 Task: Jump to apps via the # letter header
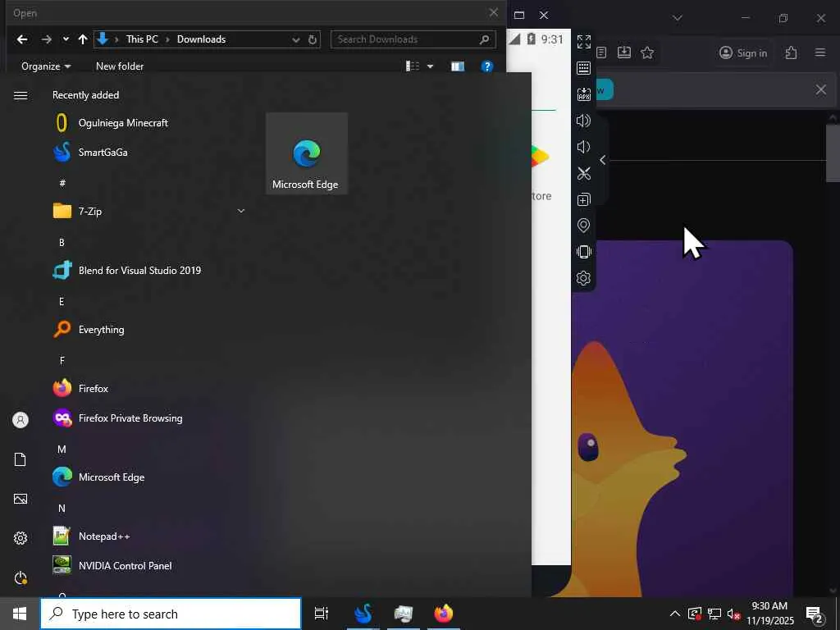click(62, 183)
